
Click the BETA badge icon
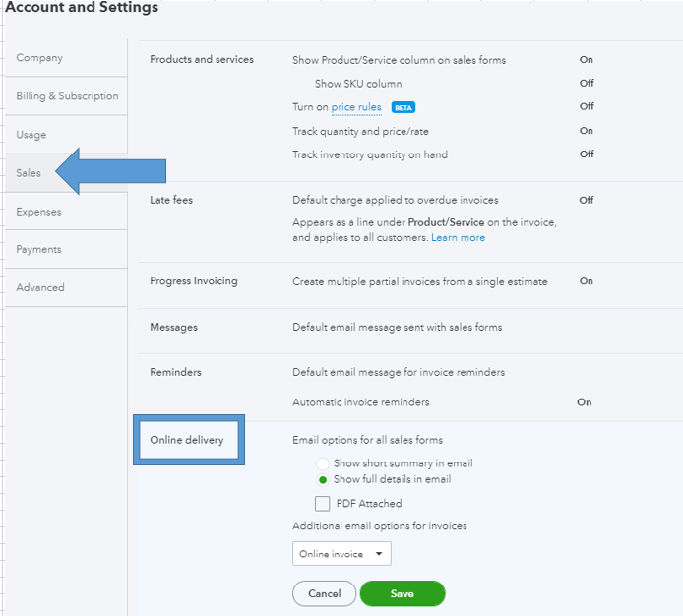pyautogui.click(x=404, y=107)
